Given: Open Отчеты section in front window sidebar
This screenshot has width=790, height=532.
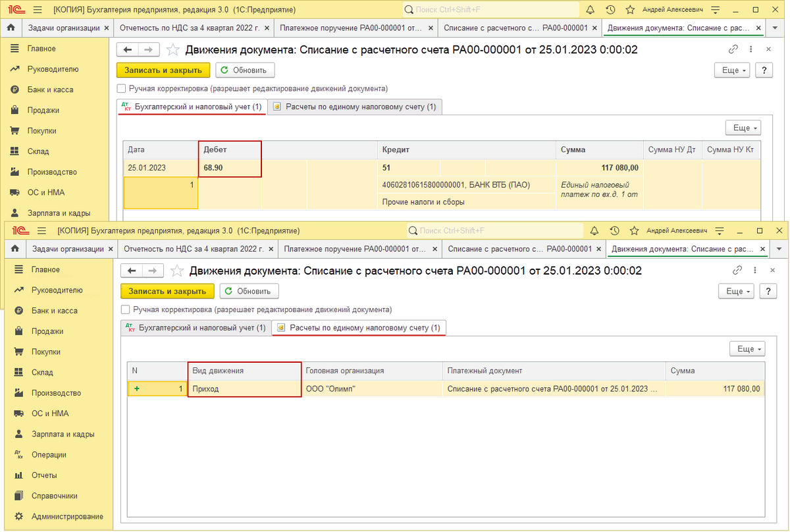Looking at the screenshot, I should click(x=44, y=475).
